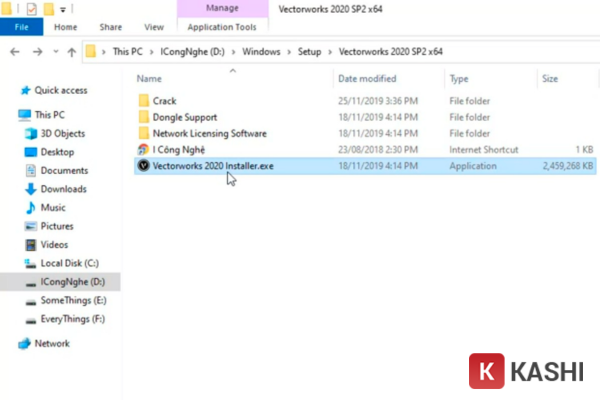Click the Pictures sidebar icon
The image size is (600, 400).
click(31, 226)
